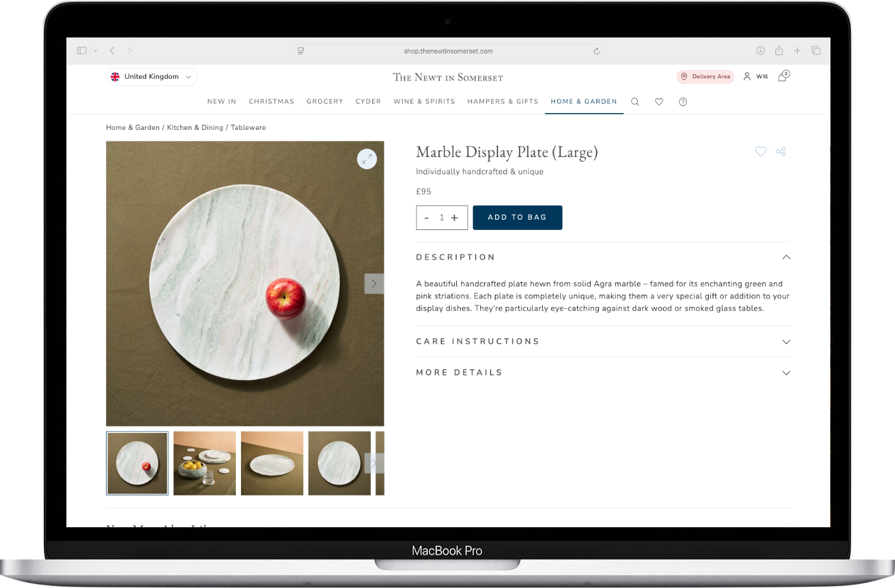The image size is (895, 588).
Task: Show next product image with arrow
Action: pos(374,284)
